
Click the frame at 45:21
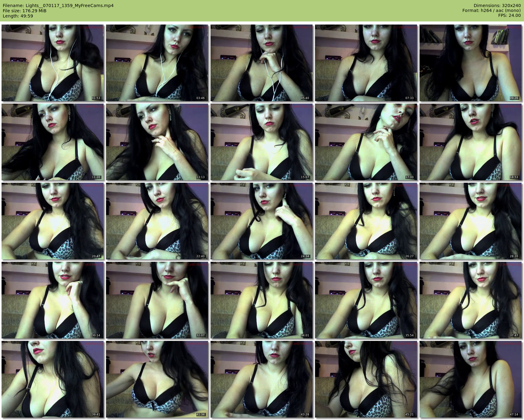(x=366, y=379)
